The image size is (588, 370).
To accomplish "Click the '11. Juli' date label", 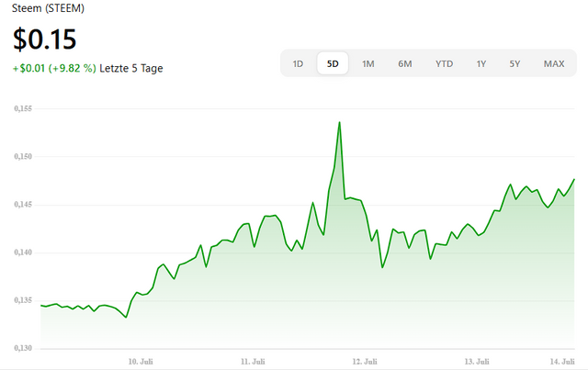I will click(x=253, y=362).
